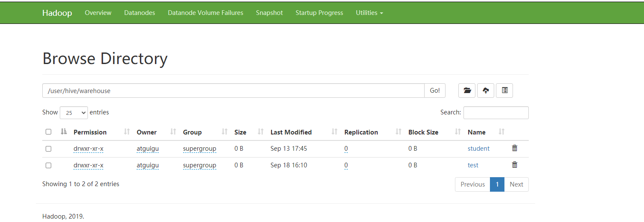Focus the Search input field
This screenshot has height=222, width=644.
[x=496, y=113]
